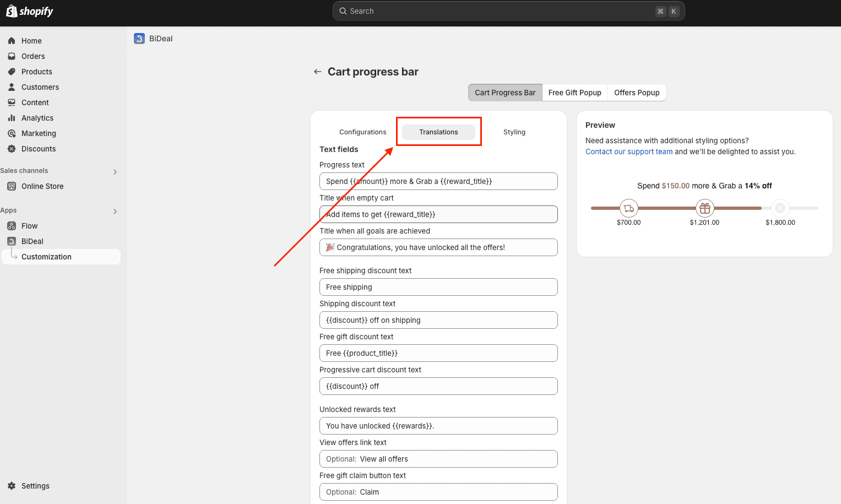841x504 pixels.
Task: Click the preview progress bar track
Action: coord(666,208)
